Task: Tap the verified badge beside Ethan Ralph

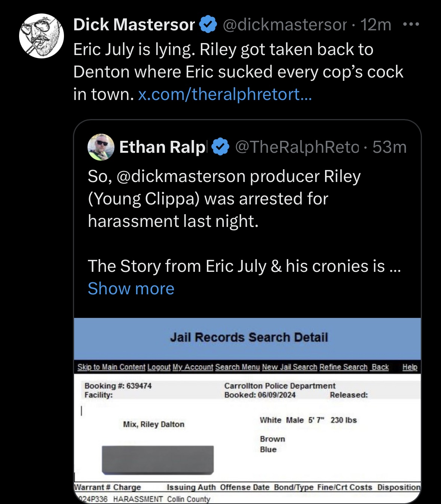Action: (x=221, y=147)
